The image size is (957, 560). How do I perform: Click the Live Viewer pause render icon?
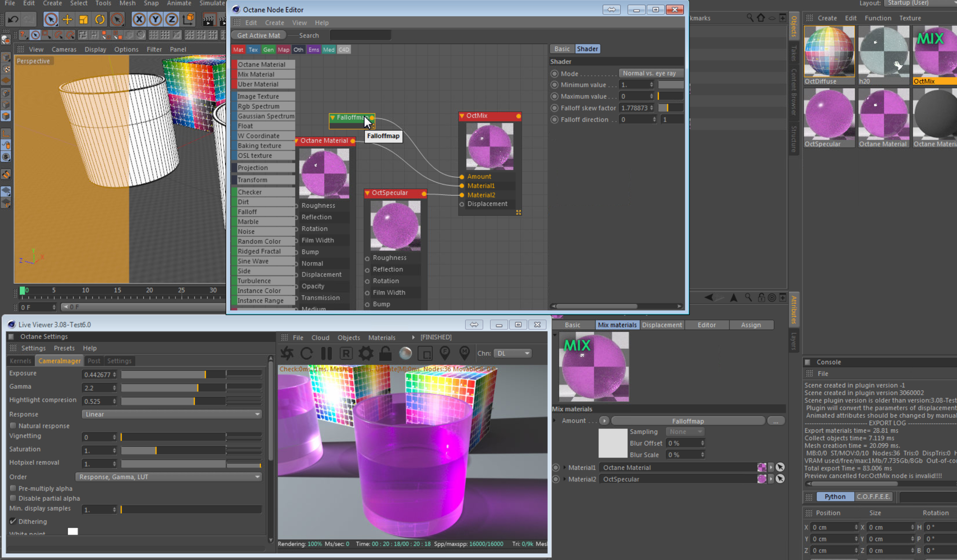(326, 353)
